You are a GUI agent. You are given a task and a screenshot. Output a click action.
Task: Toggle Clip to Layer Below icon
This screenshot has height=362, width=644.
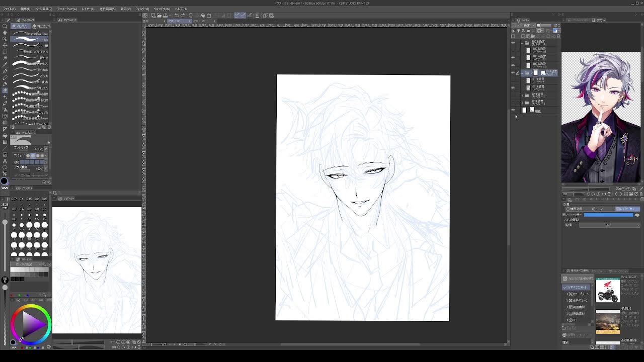[514, 30]
